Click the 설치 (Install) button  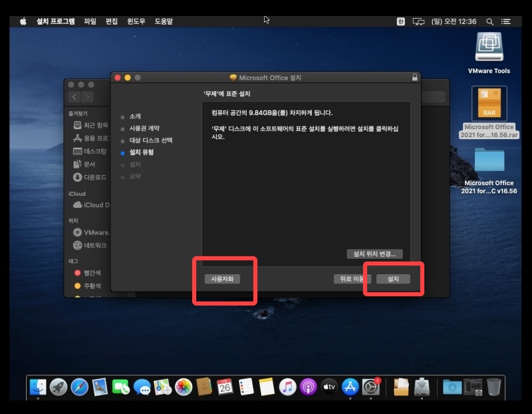(x=393, y=279)
